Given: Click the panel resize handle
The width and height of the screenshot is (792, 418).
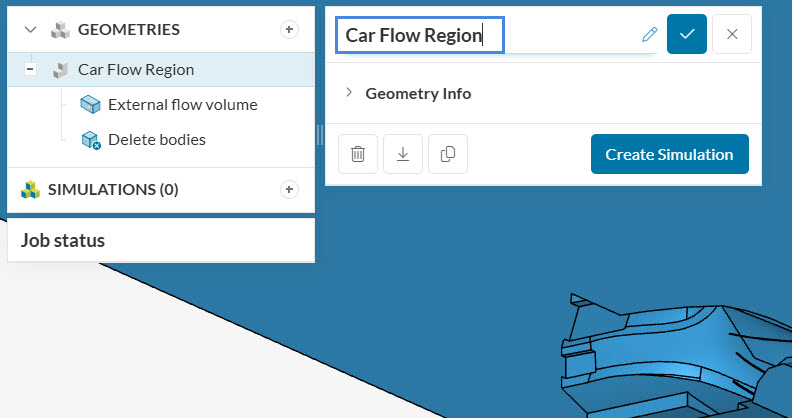Looking at the screenshot, I should (320, 135).
